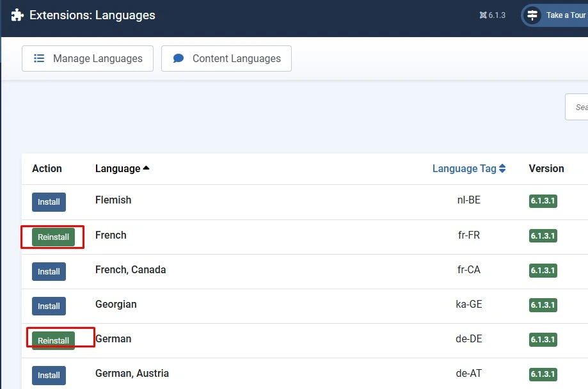Click the fr-FR language tag
Image resolution: width=588 pixels, height=389 pixels.
click(x=469, y=235)
